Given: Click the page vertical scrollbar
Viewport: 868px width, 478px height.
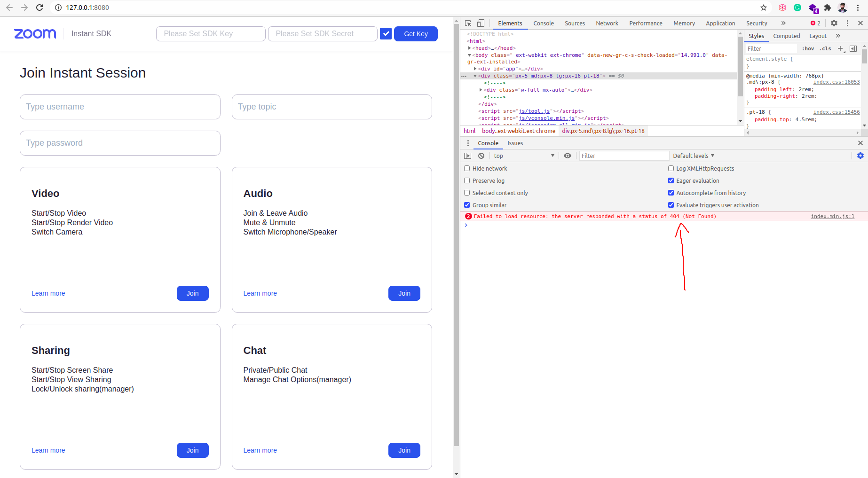Looking at the screenshot, I should tap(456, 235).
